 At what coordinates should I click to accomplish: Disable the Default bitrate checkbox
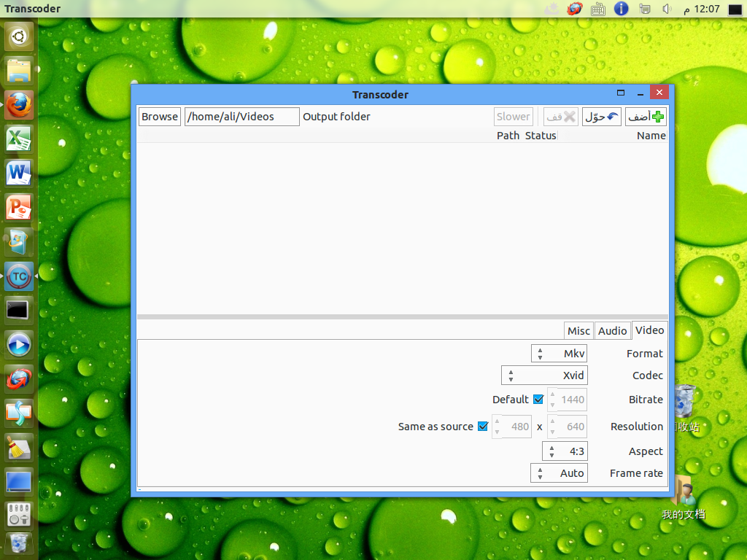538,400
